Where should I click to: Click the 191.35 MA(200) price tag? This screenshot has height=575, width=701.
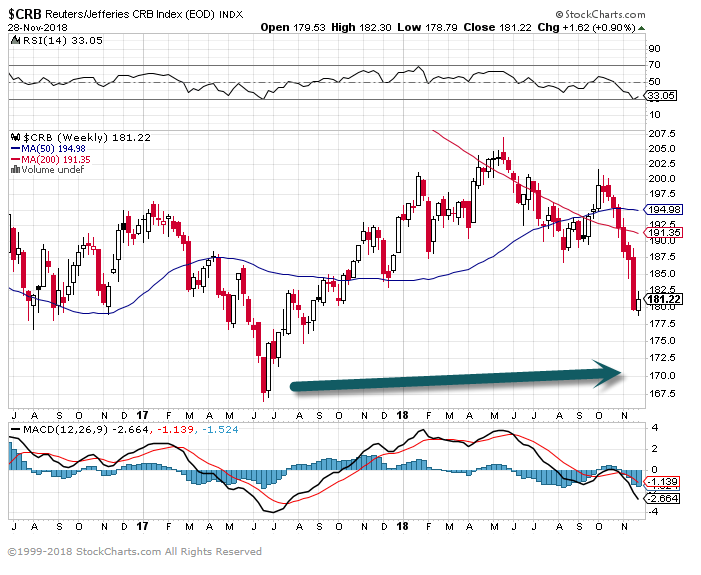[663, 233]
